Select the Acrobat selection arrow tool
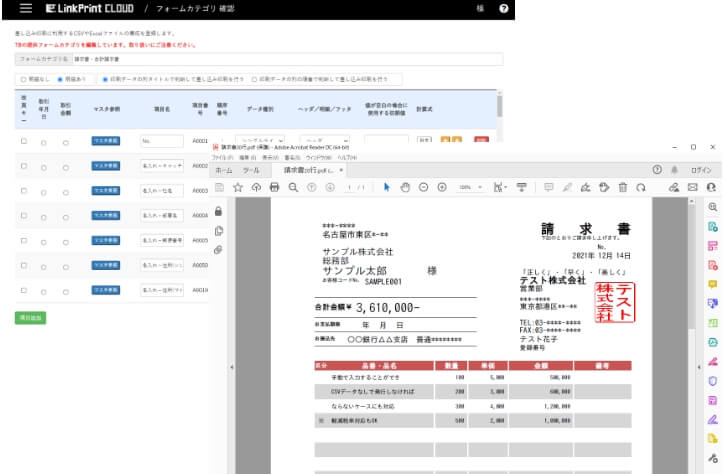This screenshot has height=474, width=725. (387, 187)
